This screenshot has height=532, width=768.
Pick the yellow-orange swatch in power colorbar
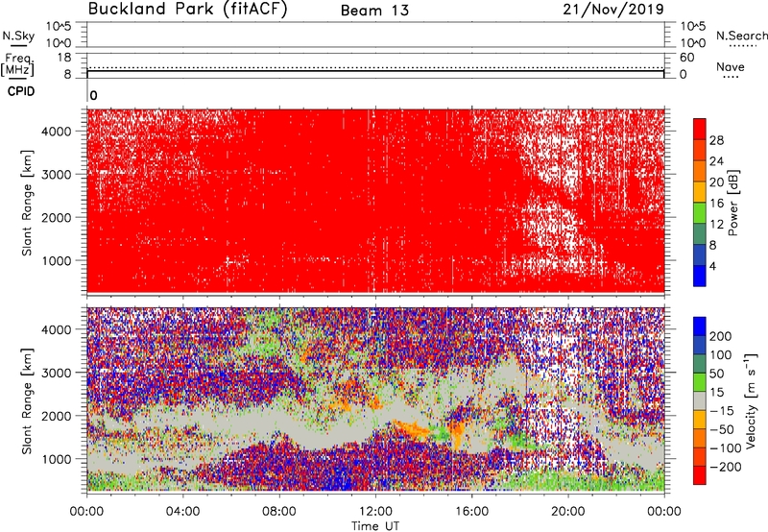(x=700, y=192)
